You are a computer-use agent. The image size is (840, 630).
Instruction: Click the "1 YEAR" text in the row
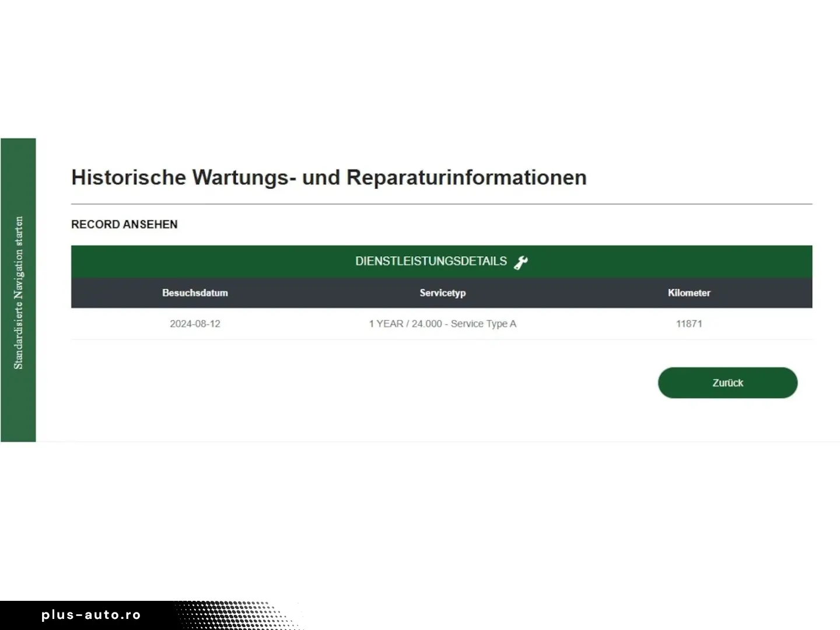tap(386, 324)
